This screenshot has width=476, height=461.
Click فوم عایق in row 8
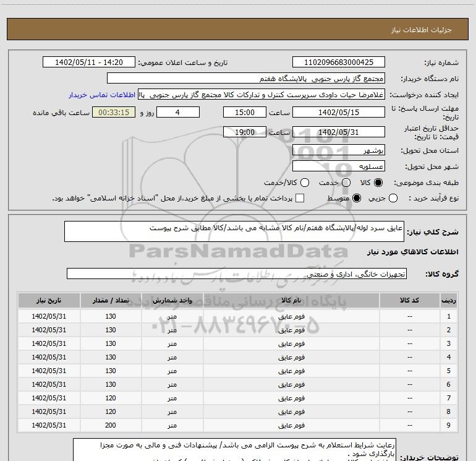pyautogui.click(x=291, y=411)
